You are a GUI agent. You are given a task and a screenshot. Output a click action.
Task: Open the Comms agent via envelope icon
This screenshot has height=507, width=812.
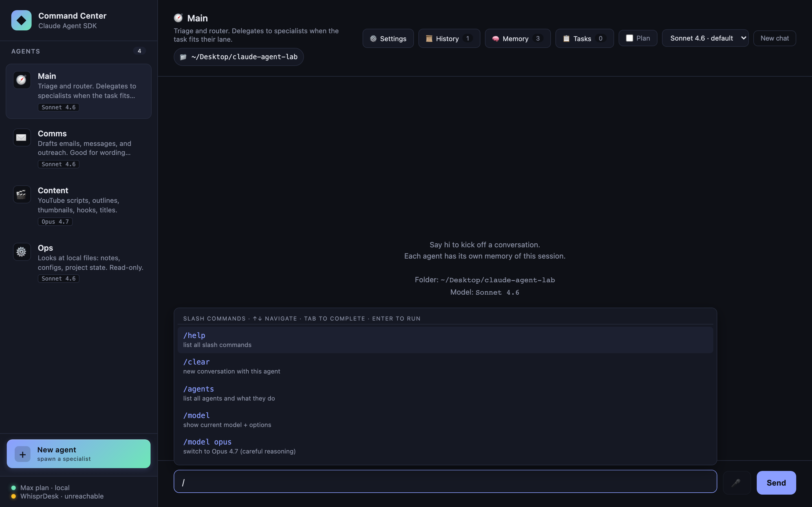pyautogui.click(x=21, y=137)
